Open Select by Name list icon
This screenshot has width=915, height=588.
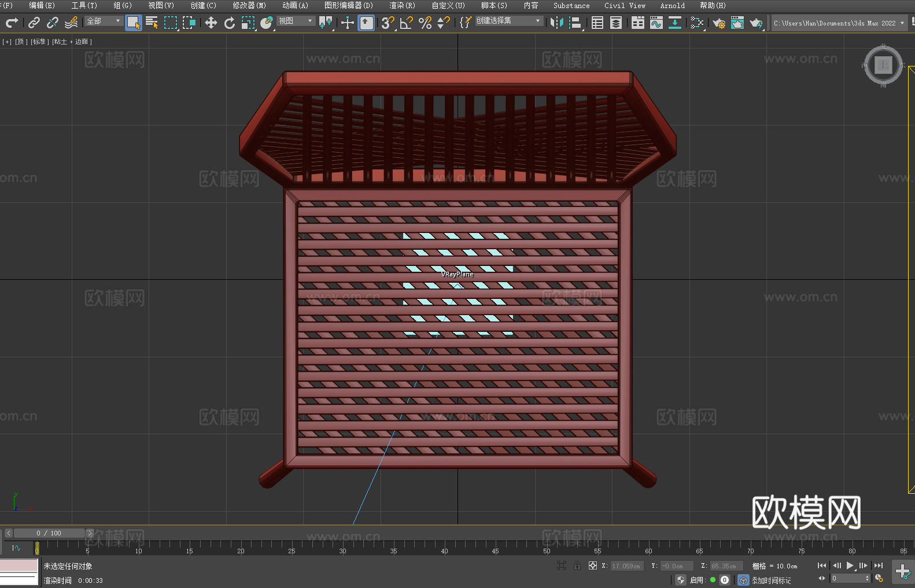[152, 23]
